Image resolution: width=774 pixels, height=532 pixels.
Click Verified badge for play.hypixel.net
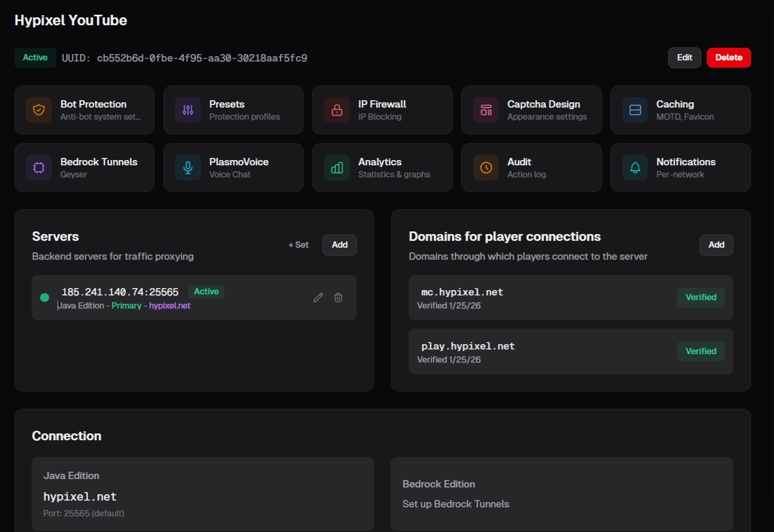701,352
